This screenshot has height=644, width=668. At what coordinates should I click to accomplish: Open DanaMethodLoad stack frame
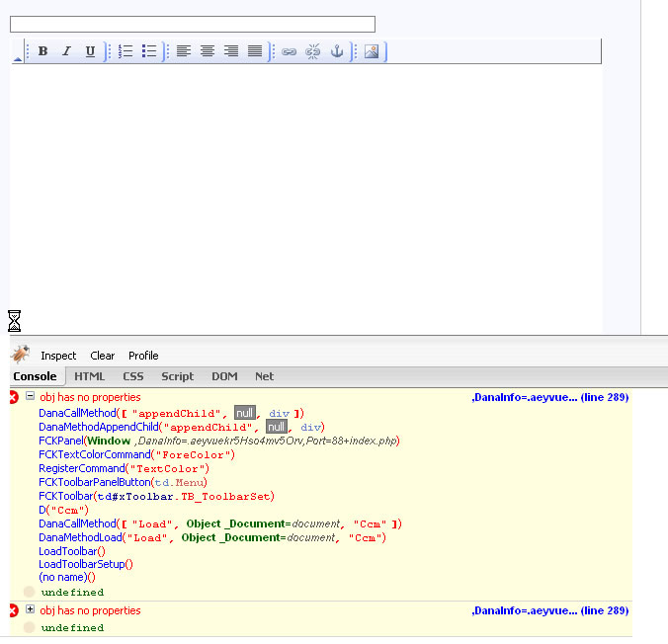80,537
